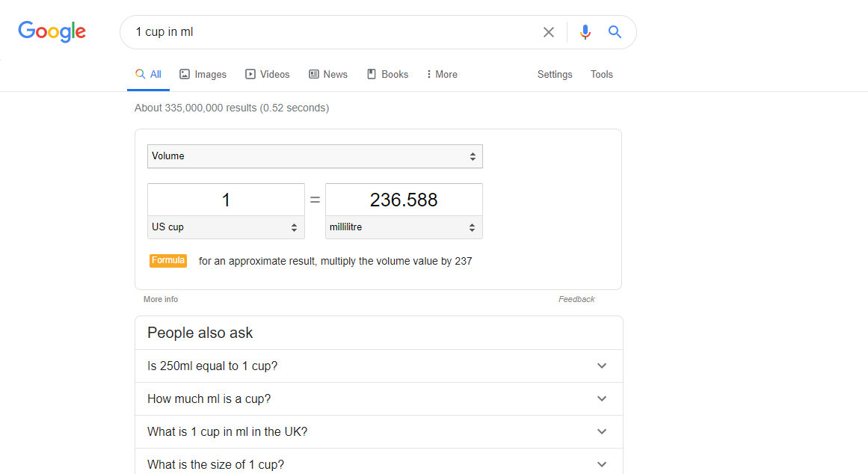Open the millilitre unit dropdown
868x474 pixels.
tap(404, 227)
